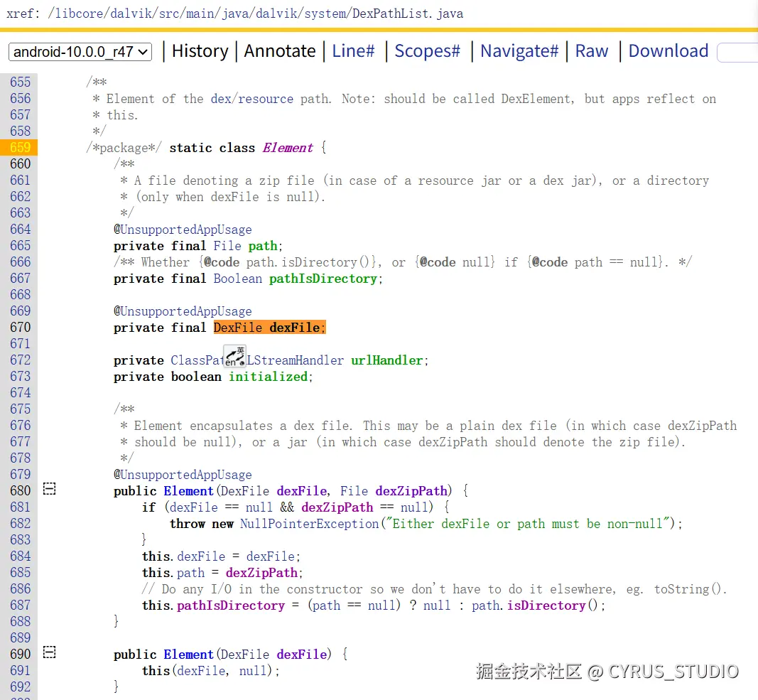Open the Navigate# panel
The height and width of the screenshot is (700, 758).
[x=519, y=50]
